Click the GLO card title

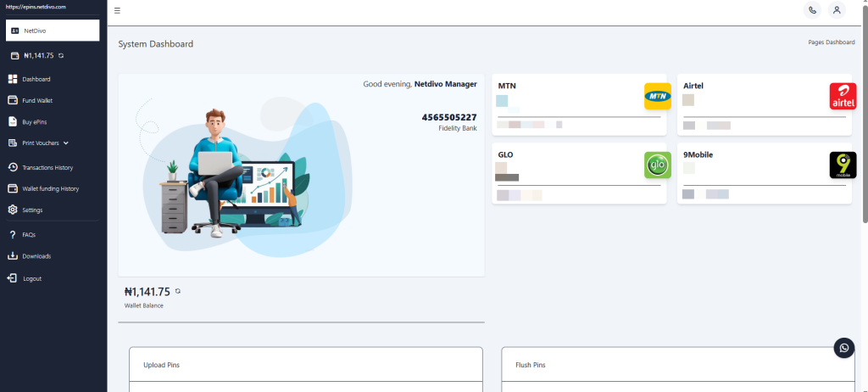pyautogui.click(x=505, y=154)
